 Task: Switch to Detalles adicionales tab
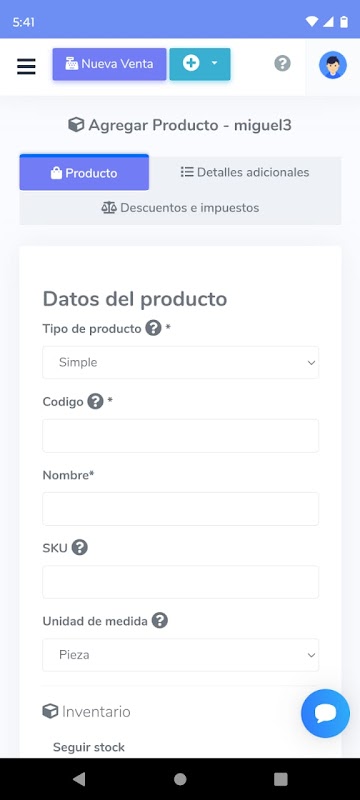pyautogui.click(x=245, y=172)
